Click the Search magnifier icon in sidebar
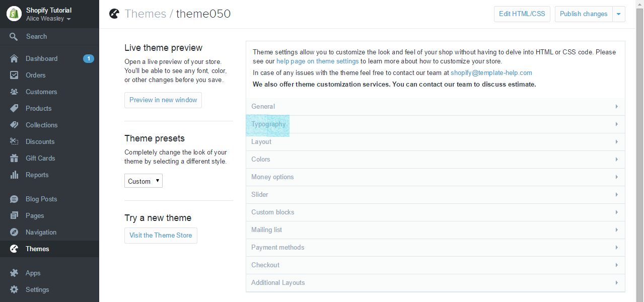Image resolution: width=644 pixels, height=302 pixels. coord(14,36)
